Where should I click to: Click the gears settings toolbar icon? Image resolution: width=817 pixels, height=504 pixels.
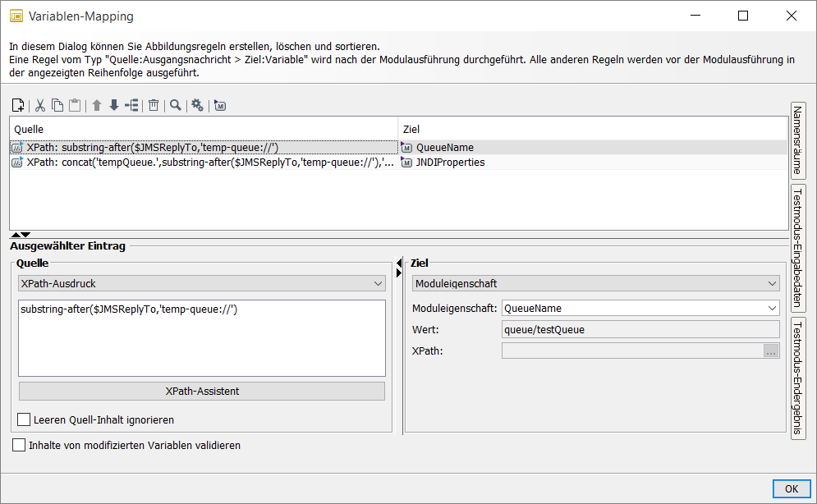pos(197,105)
